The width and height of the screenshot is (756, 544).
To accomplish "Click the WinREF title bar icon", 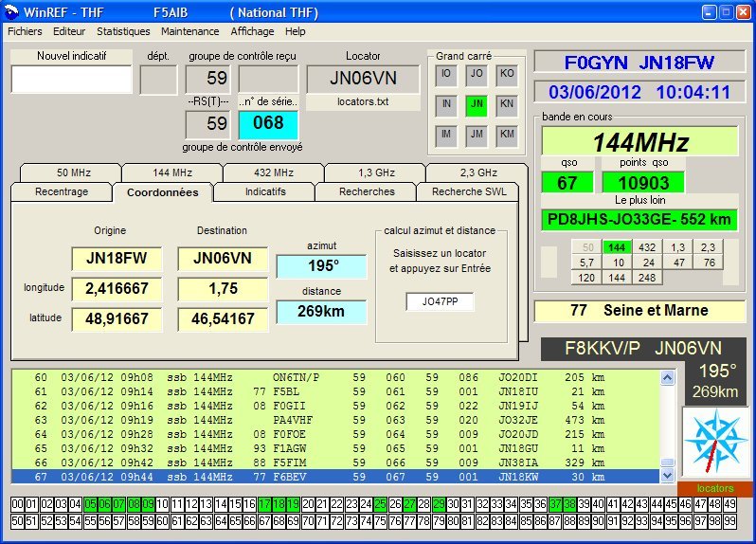I will point(10,12).
